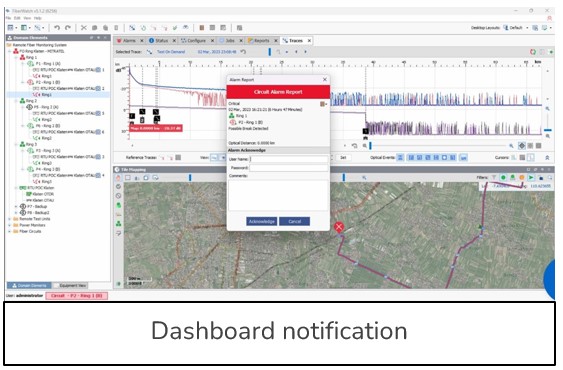Open the Desktop Layouts Default dropdown
Image resolution: width=563 pixels, height=370 pixels.
(516, 28)
